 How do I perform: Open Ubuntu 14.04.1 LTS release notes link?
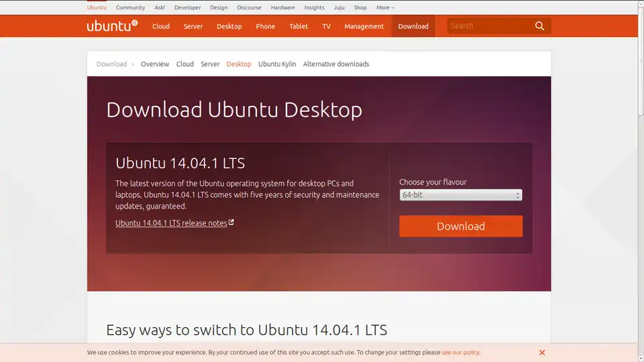174,223
